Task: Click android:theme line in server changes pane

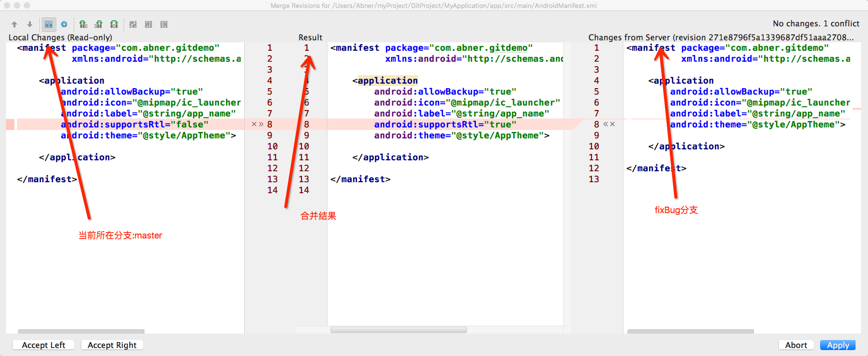Action: coord(758,124)
